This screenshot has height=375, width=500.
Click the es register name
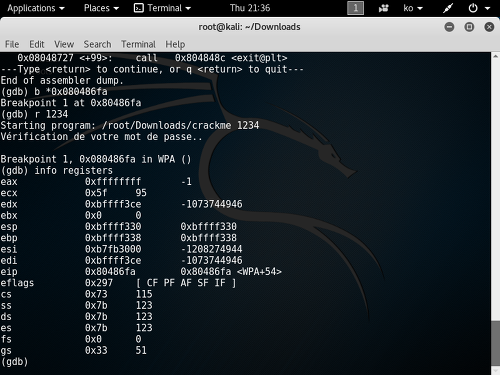6,328
